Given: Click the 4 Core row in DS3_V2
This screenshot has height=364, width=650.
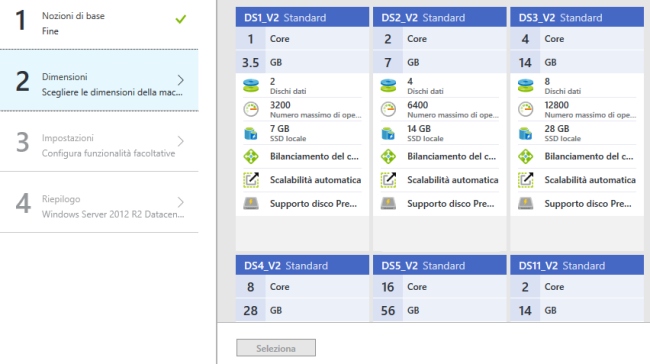Looking at the screenshot, I should [x=577, y=39].
